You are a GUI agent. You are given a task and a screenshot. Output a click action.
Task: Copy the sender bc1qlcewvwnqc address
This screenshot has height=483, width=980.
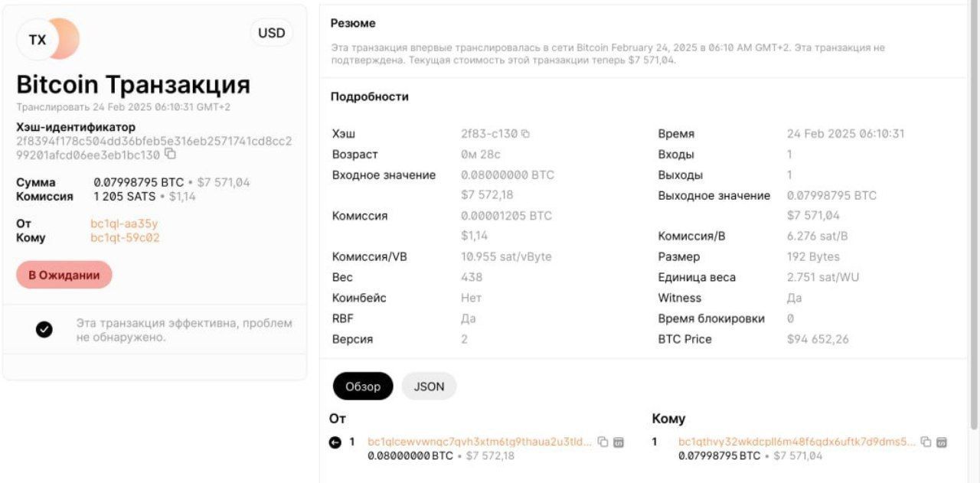602,442
